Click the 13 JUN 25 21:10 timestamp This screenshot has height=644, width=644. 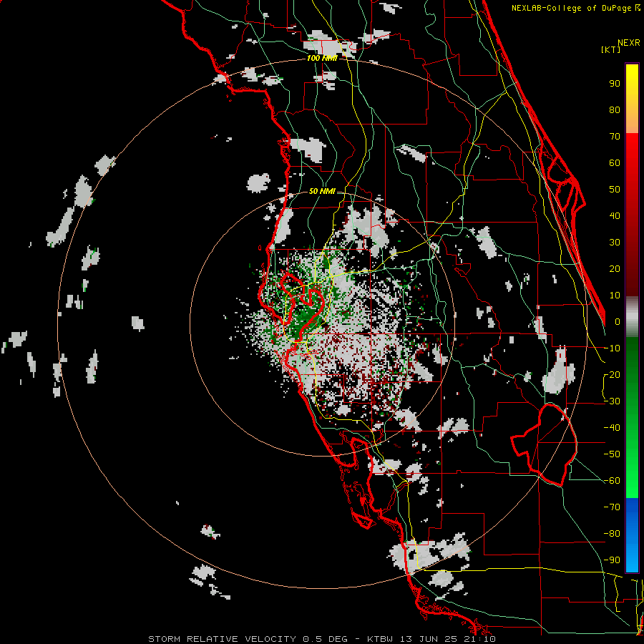(x=447, y=639)
